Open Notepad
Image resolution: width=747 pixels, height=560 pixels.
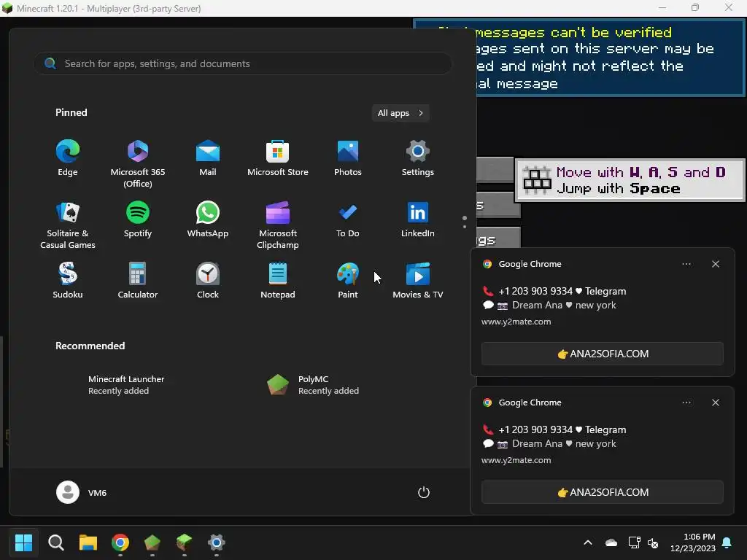278,281
